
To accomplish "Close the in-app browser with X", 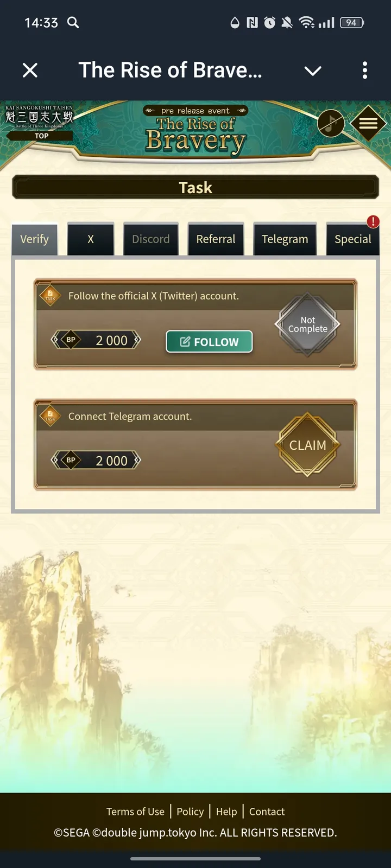I will tap(30, 70).
